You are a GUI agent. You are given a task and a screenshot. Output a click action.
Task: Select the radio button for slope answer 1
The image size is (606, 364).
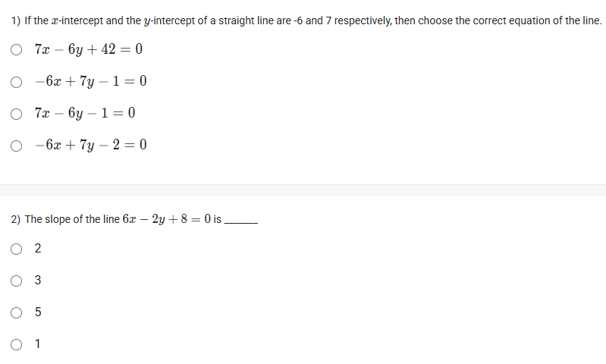pyautogui.click(x=17, y=344)
